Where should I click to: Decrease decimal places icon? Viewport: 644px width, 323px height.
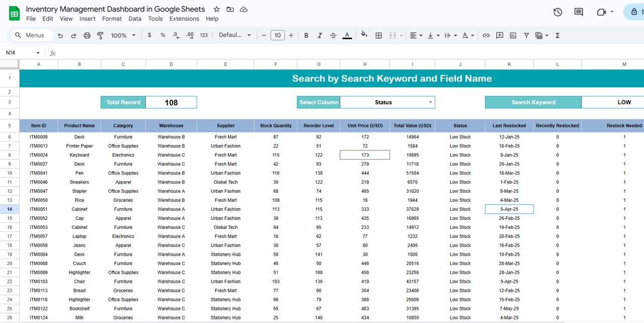tap(176, 35)
